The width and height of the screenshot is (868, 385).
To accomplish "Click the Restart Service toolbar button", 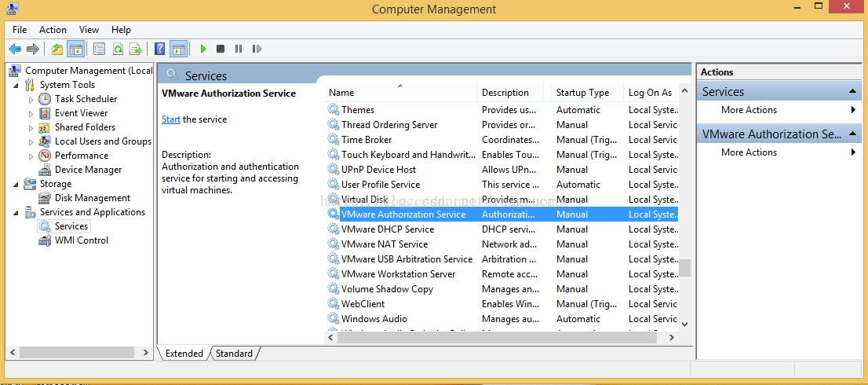I will point(257,49).
